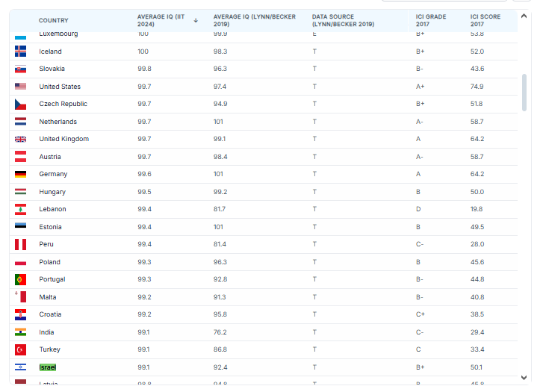543x392 pixels.
Task: Click the Germany flag icon
Action: (x=20, y=174)
